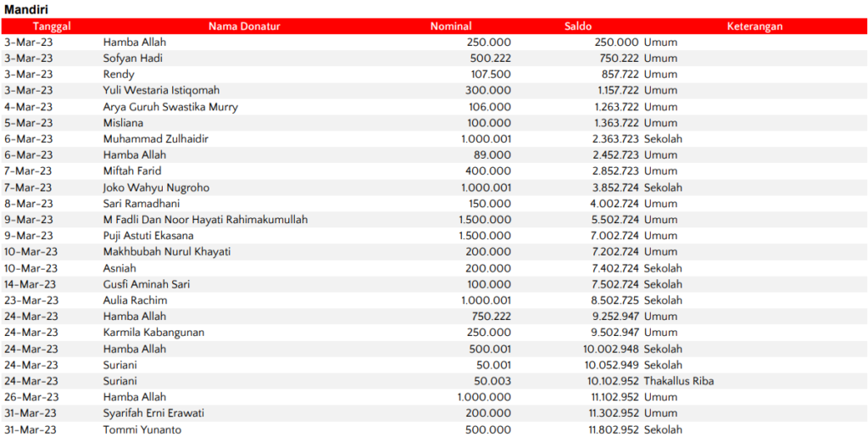Click the Thakallus Riba keterangan cell
Image resolution: width=868 pixels, height=437 pixels.
point(678,381)
